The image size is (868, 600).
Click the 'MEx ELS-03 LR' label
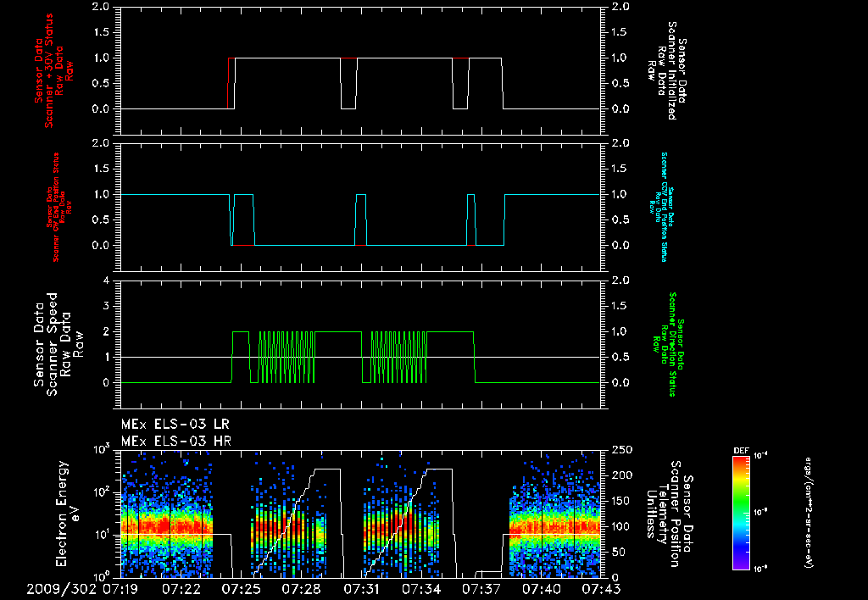click(175, 425)
